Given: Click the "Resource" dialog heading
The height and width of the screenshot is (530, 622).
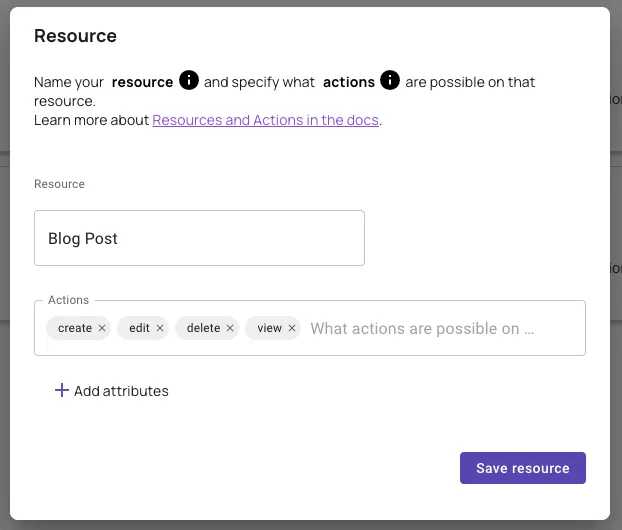Looking at the screenshot, I should [75, 36].
